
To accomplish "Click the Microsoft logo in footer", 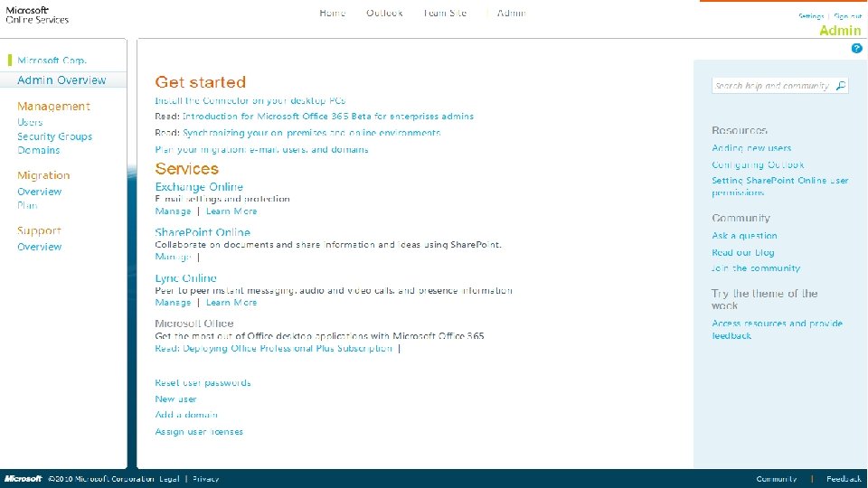I will pyautogui.click(x=24, y=479).
